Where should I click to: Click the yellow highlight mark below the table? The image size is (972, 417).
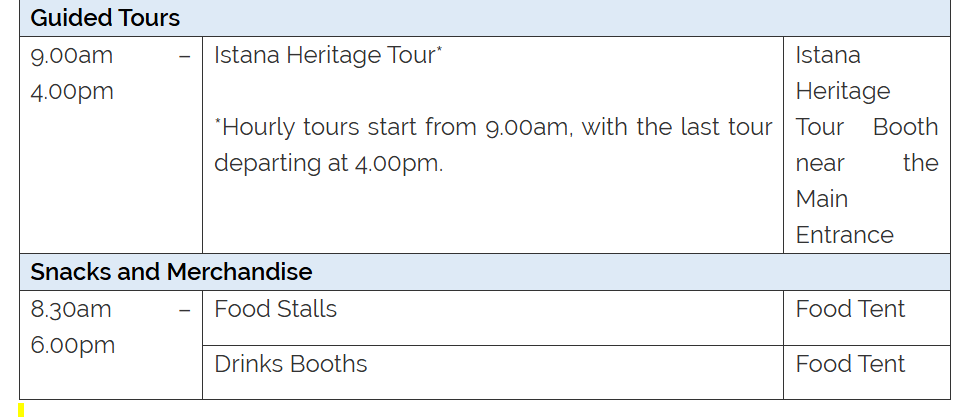[21, 410]
